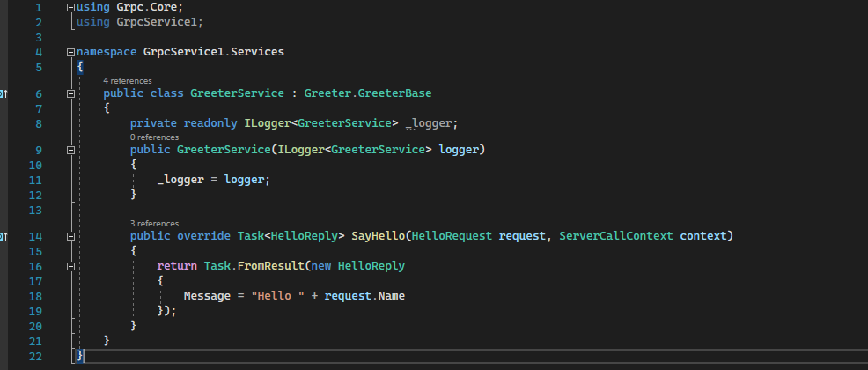Click line number 22 in the gutter
Screen dimensions: 868x370
coord(35,356)
